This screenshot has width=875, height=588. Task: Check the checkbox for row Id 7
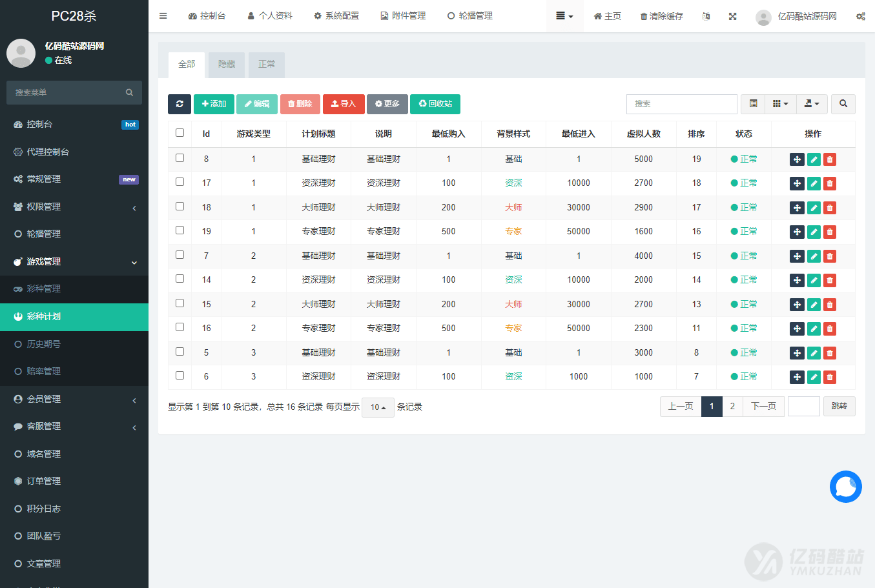tap(180, 255)
